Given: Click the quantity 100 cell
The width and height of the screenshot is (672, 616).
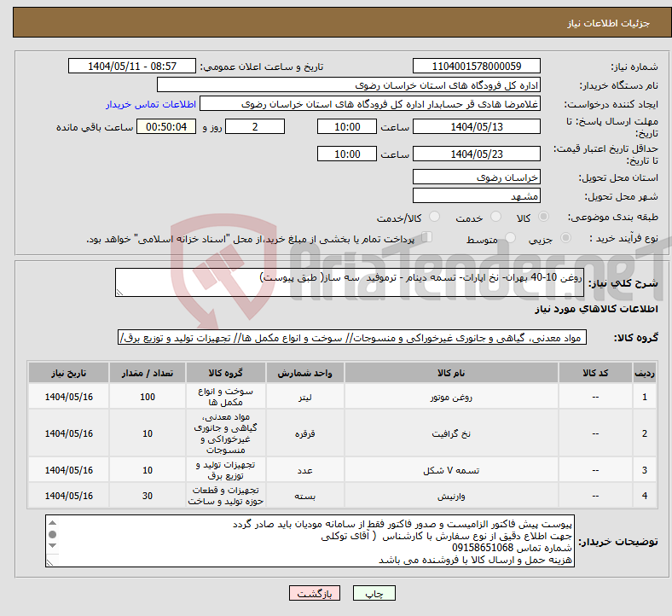Looking at the screenshot, I should 148,397.
